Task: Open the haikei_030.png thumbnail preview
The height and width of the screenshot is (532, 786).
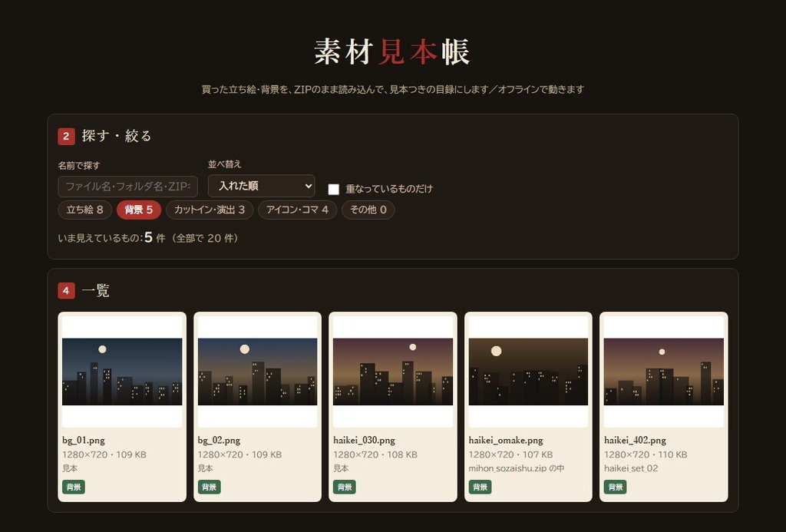Action: coord(393,372)
